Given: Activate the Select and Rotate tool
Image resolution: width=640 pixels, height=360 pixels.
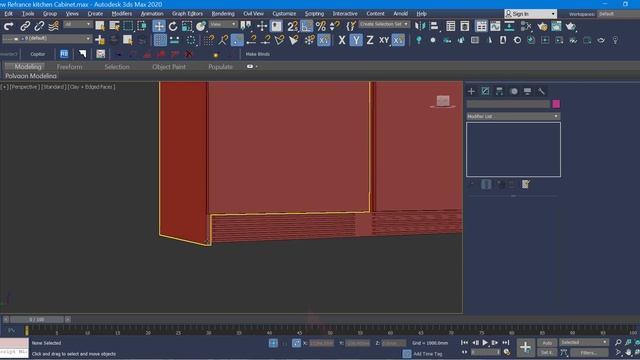Looking at the screenshot, I should (173, 27).
